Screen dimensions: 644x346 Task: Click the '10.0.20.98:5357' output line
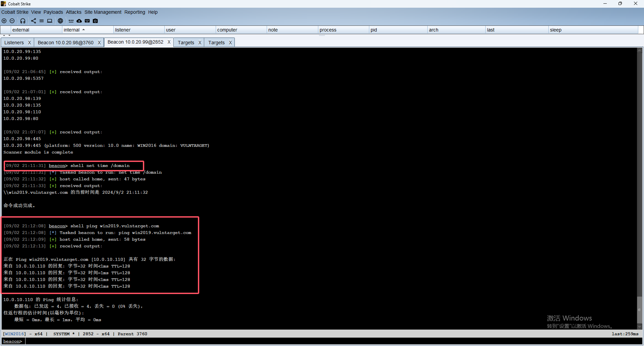23,78
